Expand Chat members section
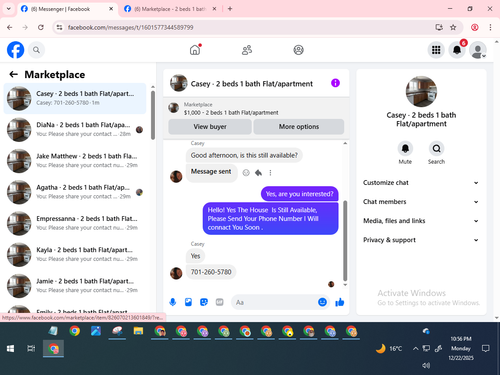The height and width of the screenshot is (375, 500). [421, 202]
